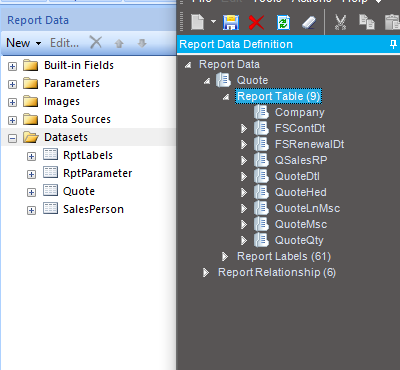Select the Data Sources label
Image resolution: width=400 pixels, height=370 pixels.
(x=77, y=119)
